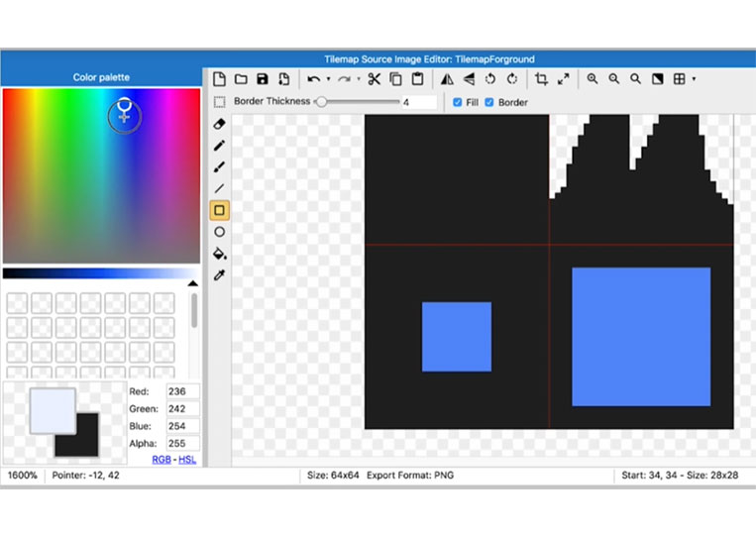Reset zoom with plain magnifier icon

click(x=635, y=79)
